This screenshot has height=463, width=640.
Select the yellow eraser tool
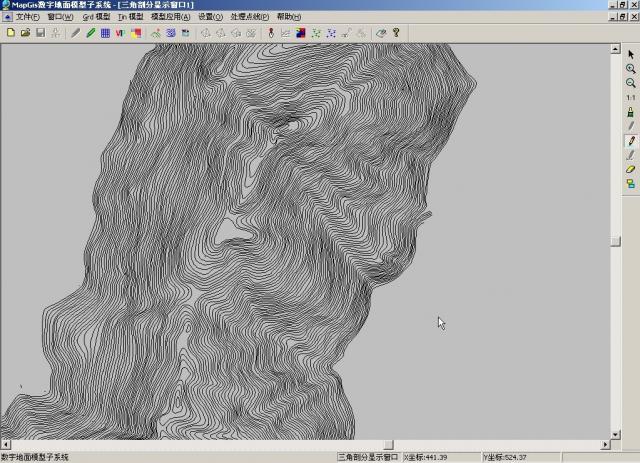click(631, 169)
